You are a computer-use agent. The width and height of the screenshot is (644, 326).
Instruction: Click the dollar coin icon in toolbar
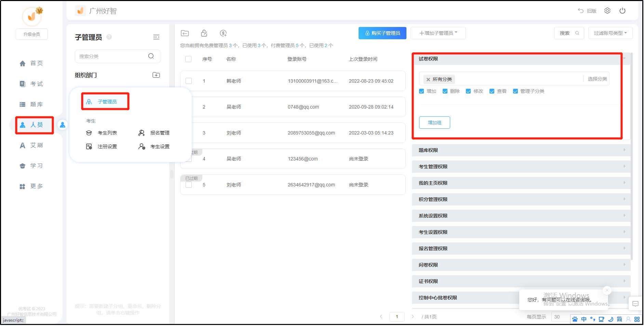[223, 33]
